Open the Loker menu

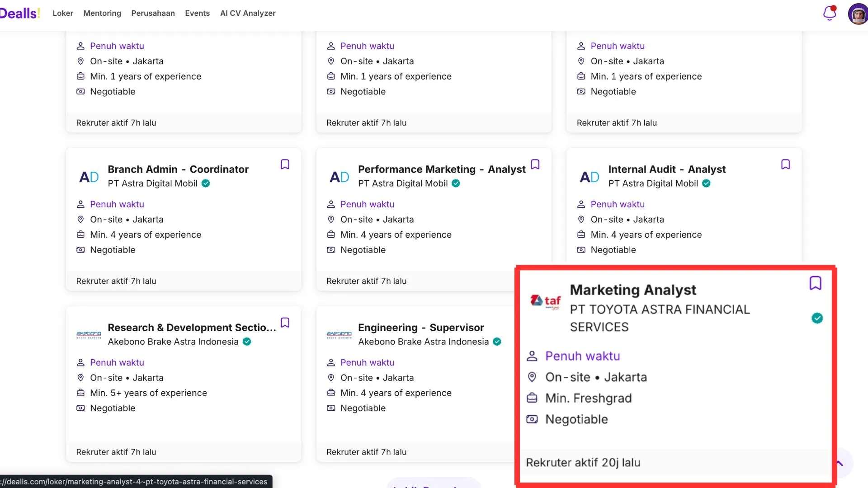[63, 13]
